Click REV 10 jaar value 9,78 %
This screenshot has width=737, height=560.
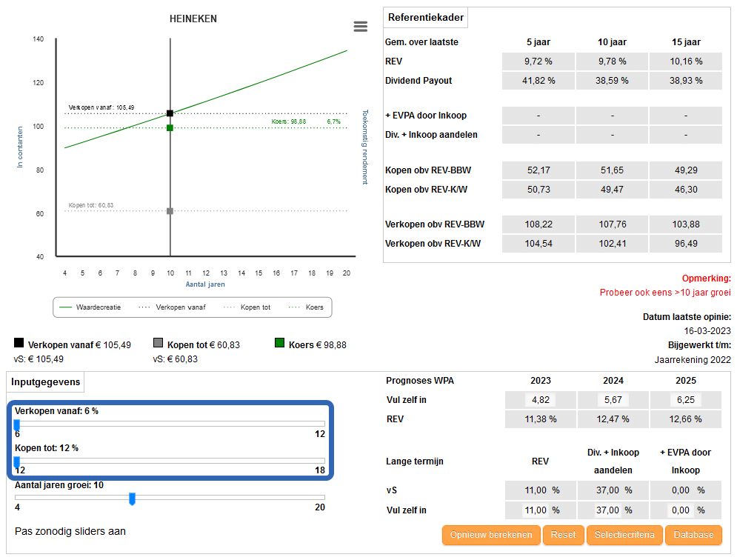[612, 61]
